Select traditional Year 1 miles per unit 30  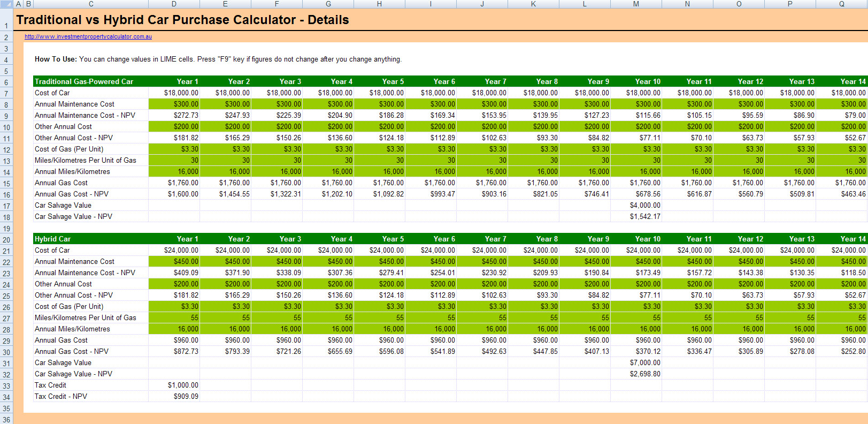pyautogui.click(x=174, y=160)
